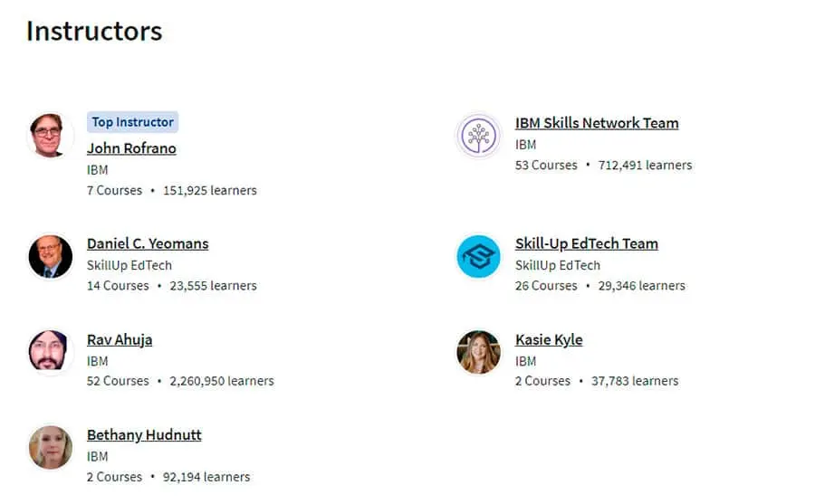Click 26 Courses under Skill-Up EdTech Team
The height and width of the screenshot is (504, 815).
click(x=546, y=286)
